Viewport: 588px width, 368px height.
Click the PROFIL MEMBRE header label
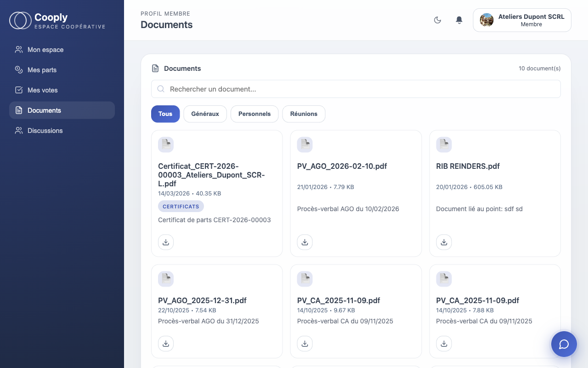[x=165, y=14]
